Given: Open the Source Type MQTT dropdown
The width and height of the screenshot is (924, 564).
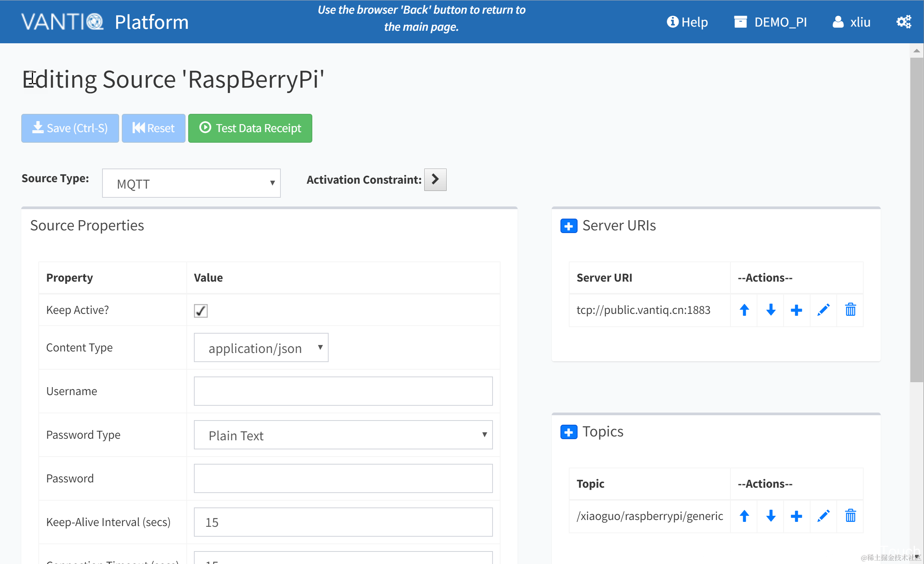Looking at the screenshot, I should coord(191,184).
